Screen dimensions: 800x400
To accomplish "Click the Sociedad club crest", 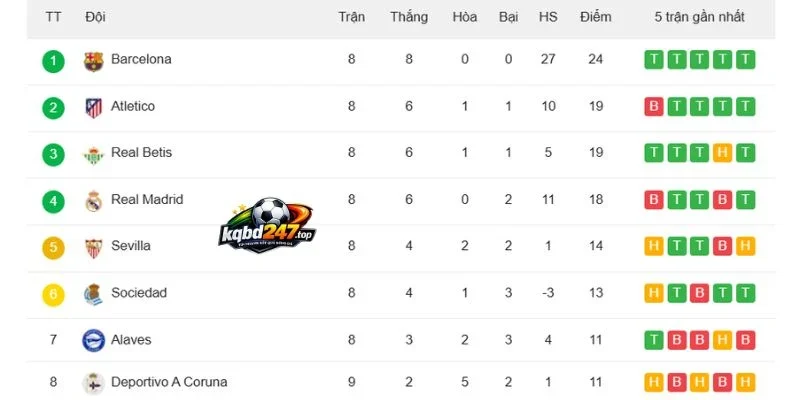I will point(94,295).
